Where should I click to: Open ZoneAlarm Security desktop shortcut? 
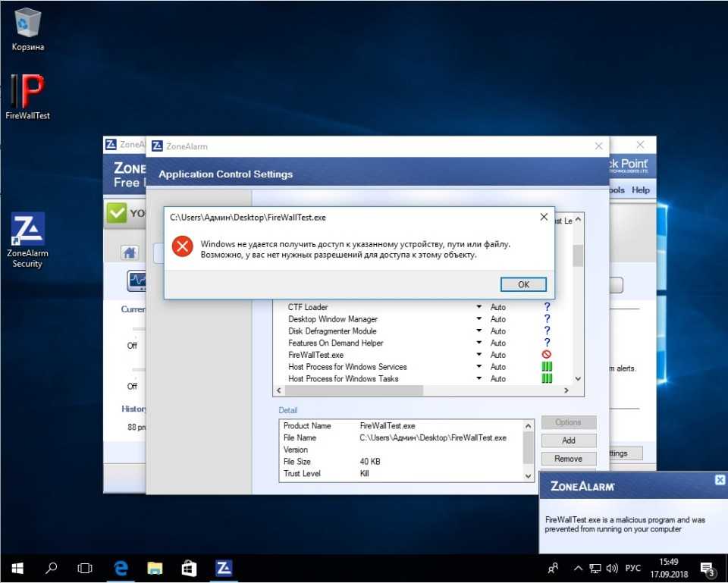coord(27,231)
